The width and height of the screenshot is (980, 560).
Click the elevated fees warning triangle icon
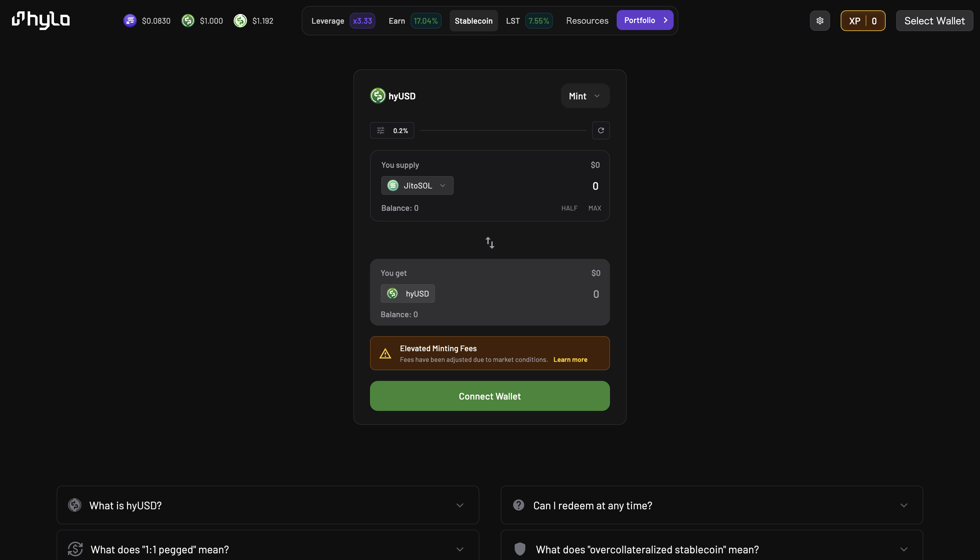385,354
